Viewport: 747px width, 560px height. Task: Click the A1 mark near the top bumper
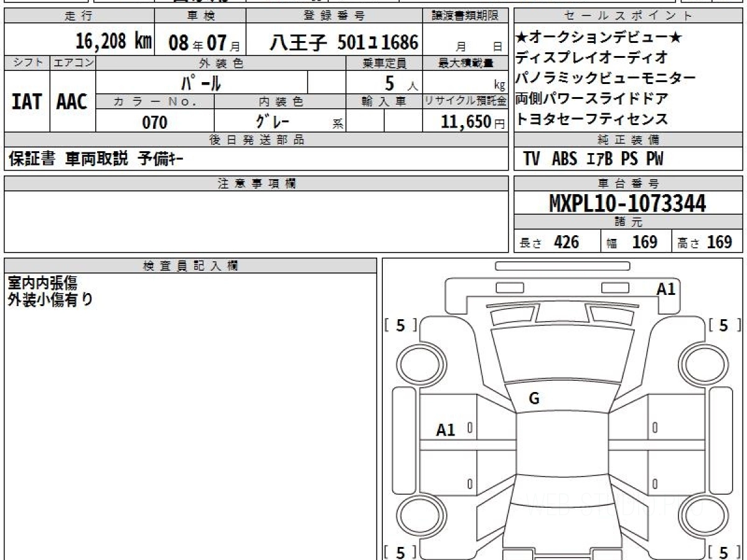click(x=666, y=289)
